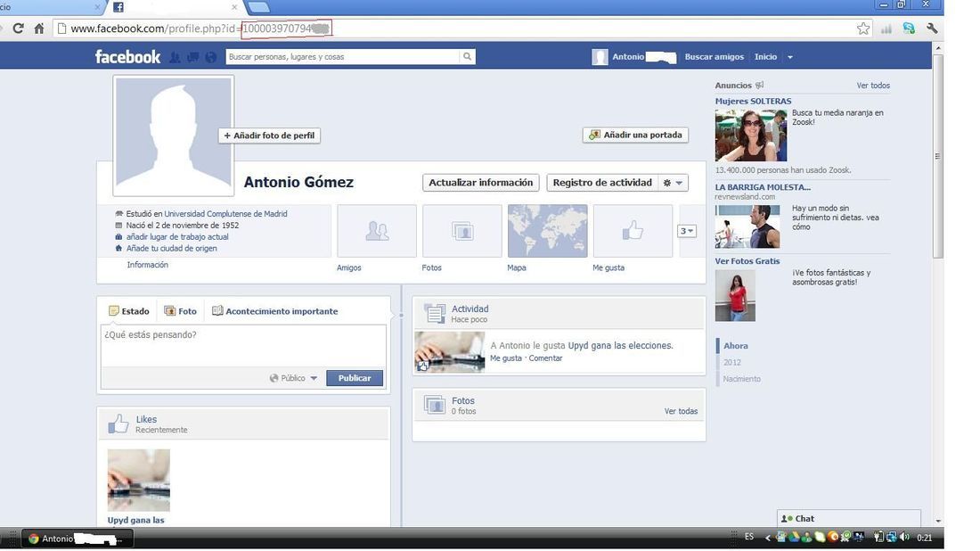Screen dimensions: 980x551
Task: Click Ver todas in Fotos section
Action: click(x=681, y=411)
